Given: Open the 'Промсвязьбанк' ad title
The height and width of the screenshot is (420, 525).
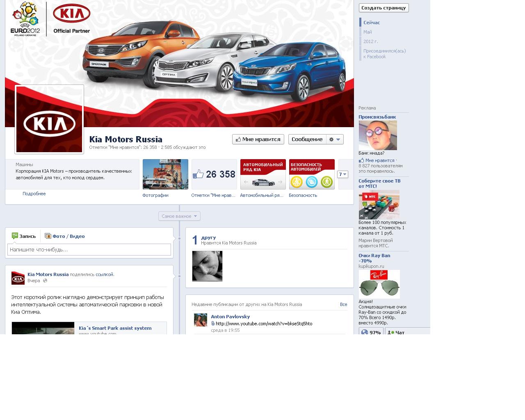Looking at the screenshot, I should point(377,117).
